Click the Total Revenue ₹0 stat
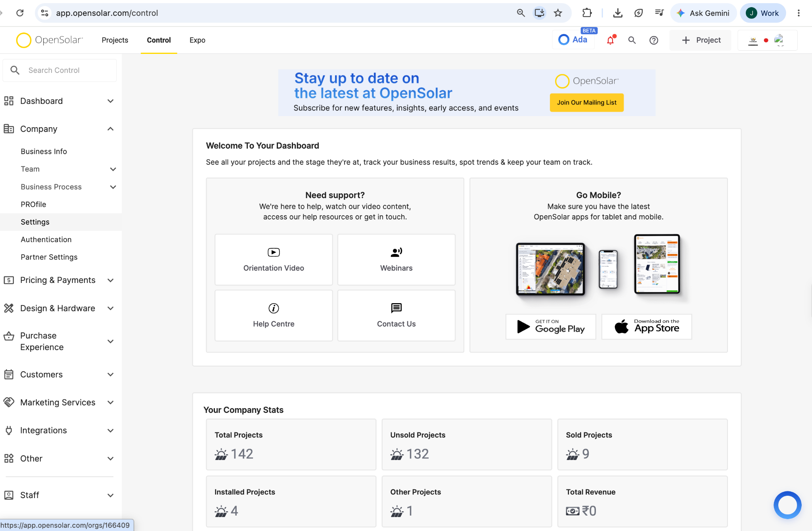 642,502
